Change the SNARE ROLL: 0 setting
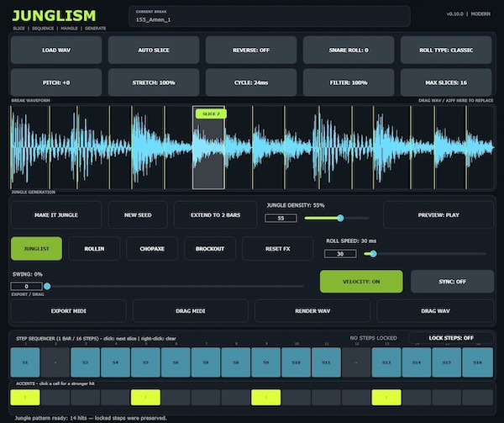Screen dimensions: 504x423 349,50
